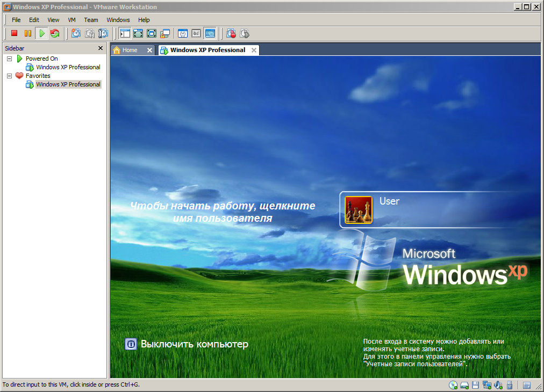Toggle the Show/Hide Sidebar toolbar icon
This screenshot has height=392, width=544.
pyautogui.click(x=125, y=33)
